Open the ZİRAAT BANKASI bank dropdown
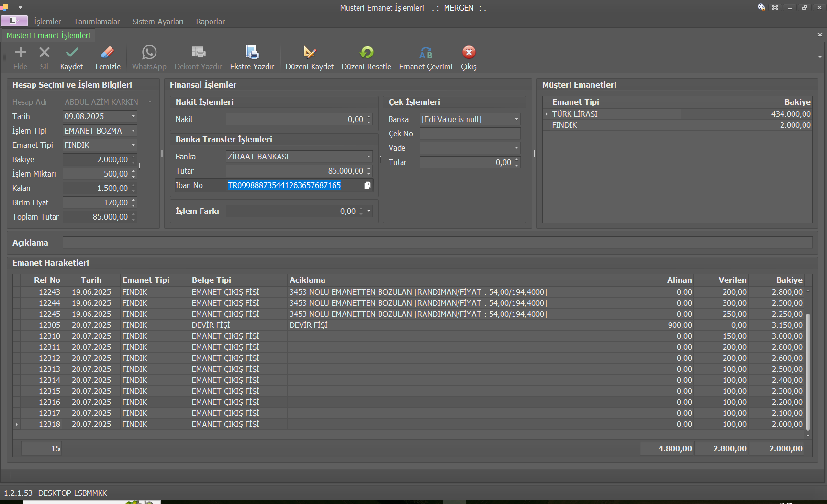 pyautogui.click(x=369, y=157)
